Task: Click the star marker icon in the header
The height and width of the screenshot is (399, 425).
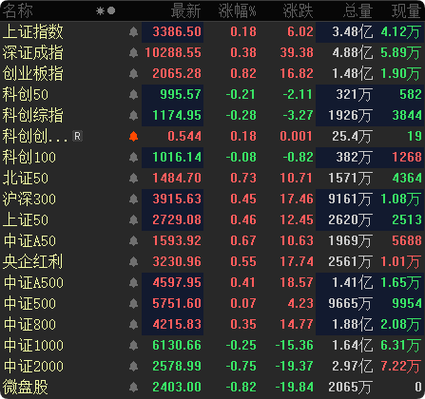Action: pos(100,11)
